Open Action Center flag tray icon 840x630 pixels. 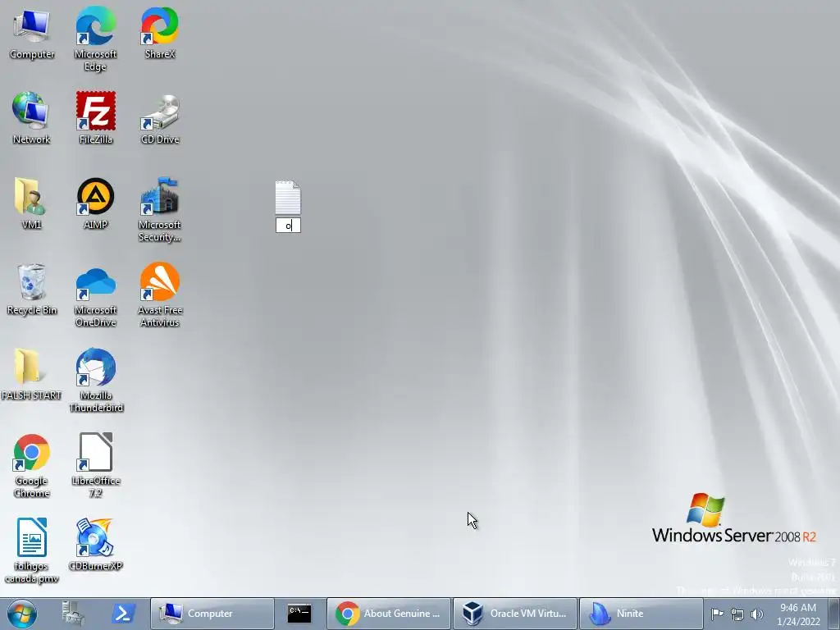717,614
